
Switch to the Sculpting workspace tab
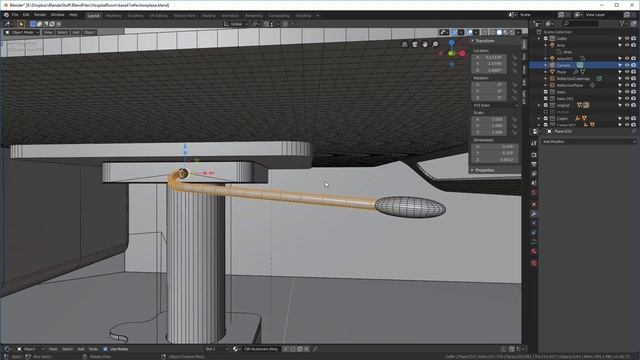(136, 16)
